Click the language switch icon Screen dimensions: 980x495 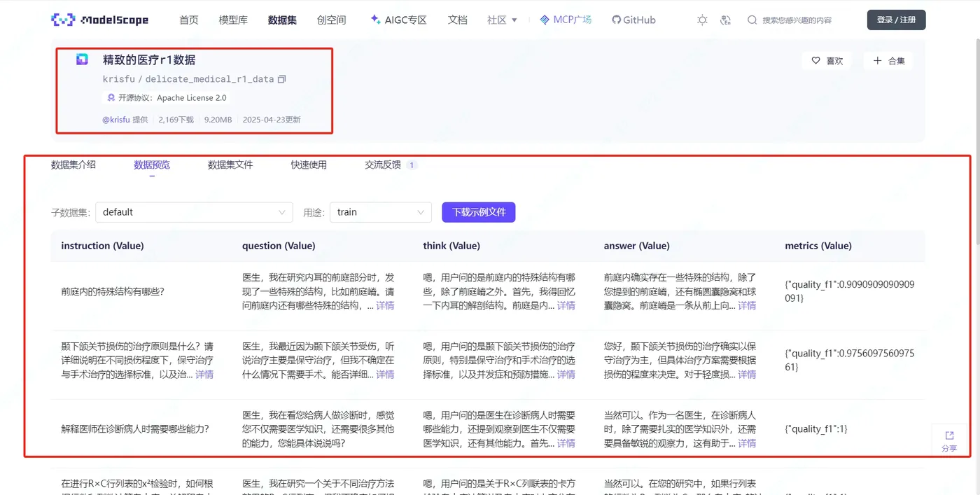(725, 20)
